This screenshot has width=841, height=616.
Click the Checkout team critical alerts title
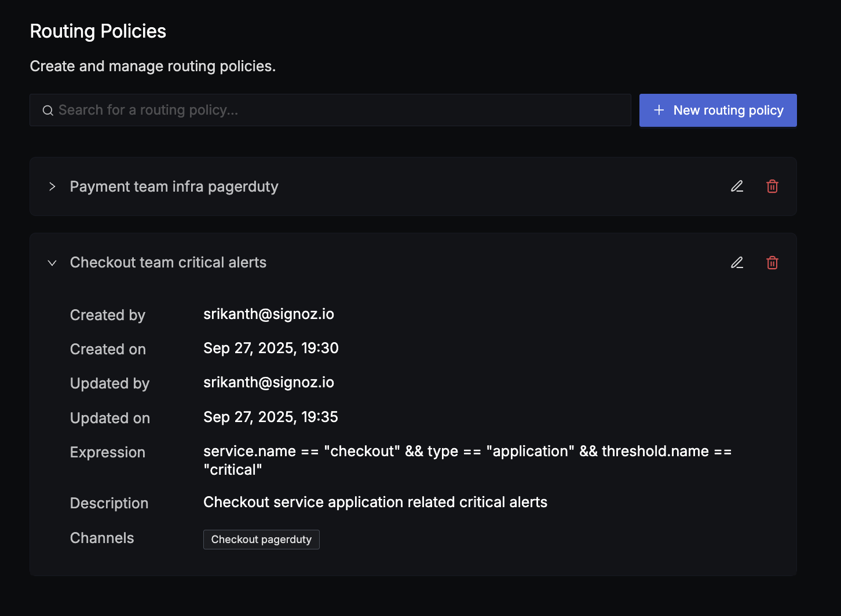click(x=168, y=263)
